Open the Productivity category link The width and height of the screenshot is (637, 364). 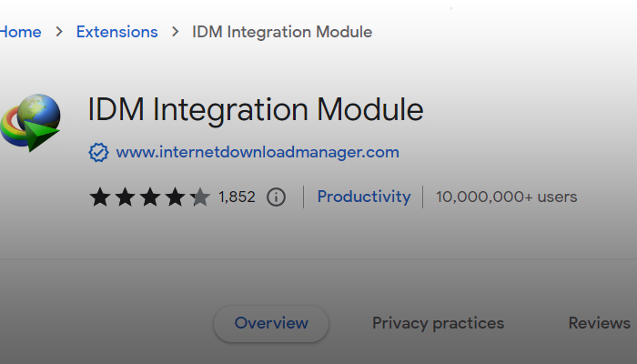pyautogui.click(x=364, y=197)
